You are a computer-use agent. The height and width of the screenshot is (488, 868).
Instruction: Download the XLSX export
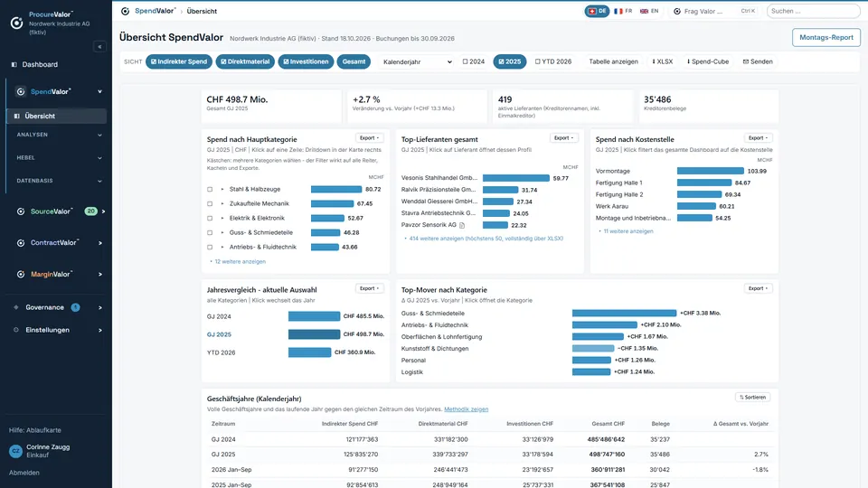click(662, 61)
